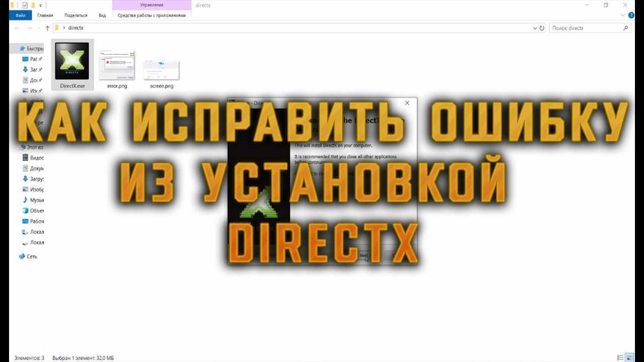This screenshot has width=644, height=362.
Task: Click the screen.png file name label
Action: (162, 86)
